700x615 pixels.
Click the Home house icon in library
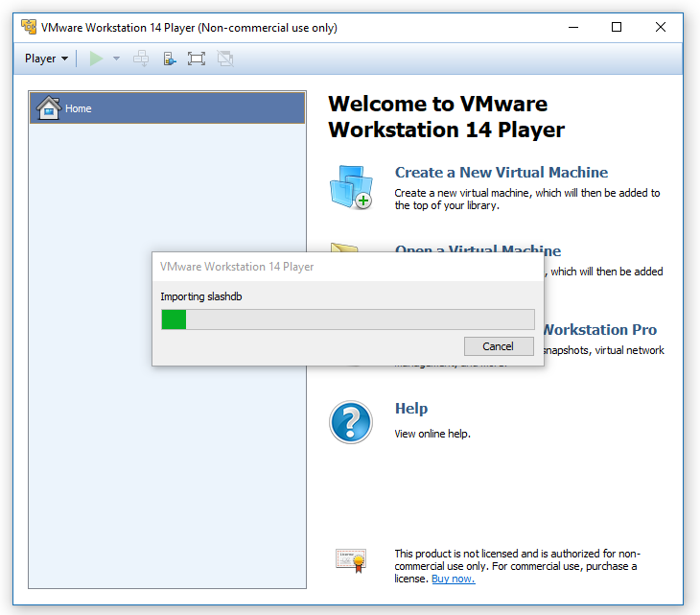click(48, 108)
